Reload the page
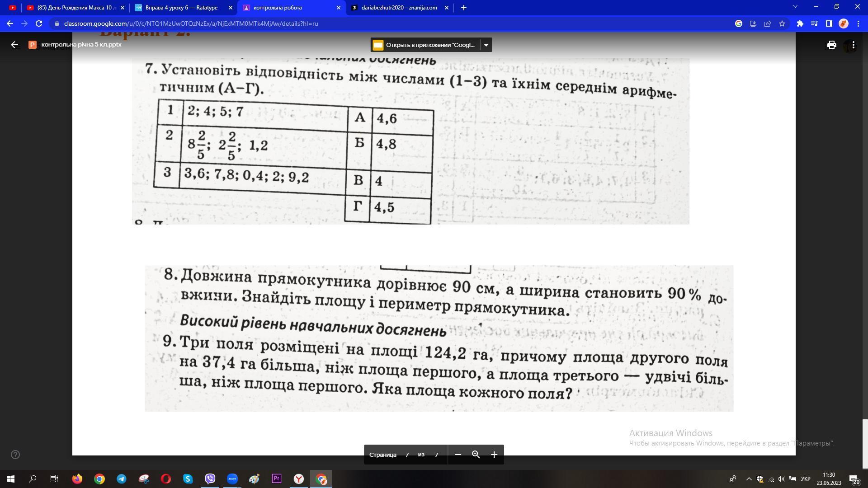The height and width of the screenshot is (488, 868). (39, 23)
